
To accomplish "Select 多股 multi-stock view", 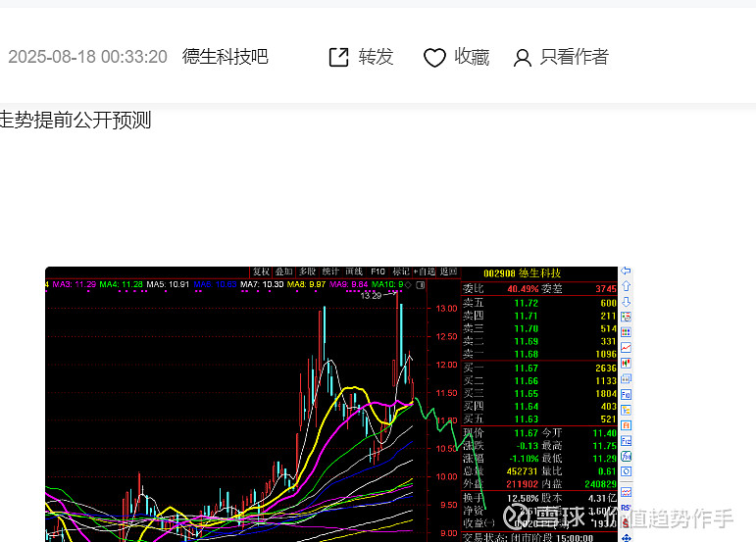I will click(x=308, y=271).
